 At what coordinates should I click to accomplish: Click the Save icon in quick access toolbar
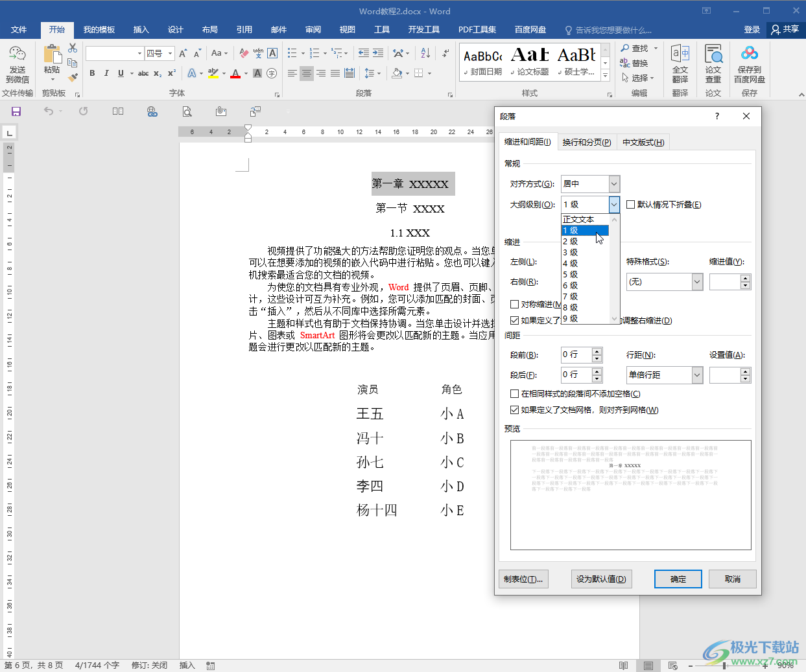[x=16, y=111]
